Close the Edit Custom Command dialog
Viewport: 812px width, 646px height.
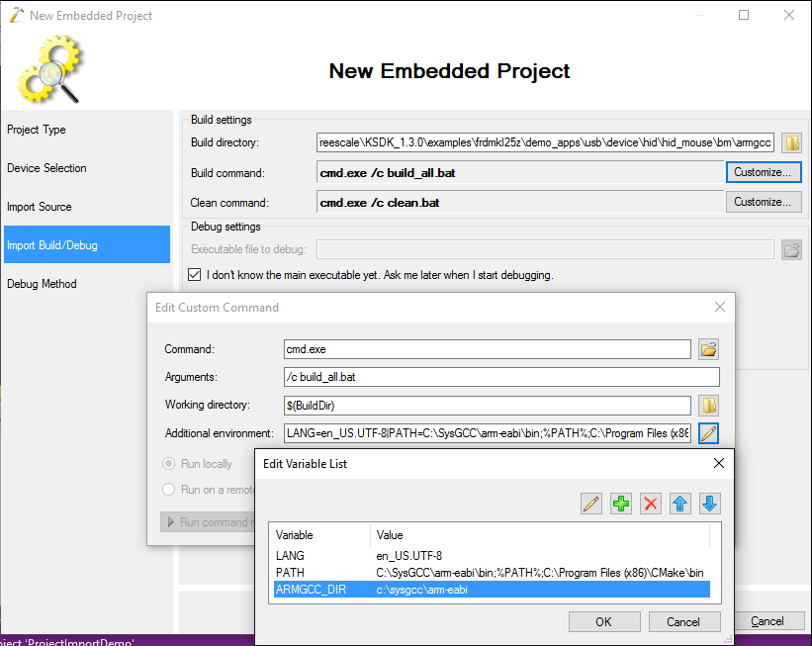pos(720,307)
